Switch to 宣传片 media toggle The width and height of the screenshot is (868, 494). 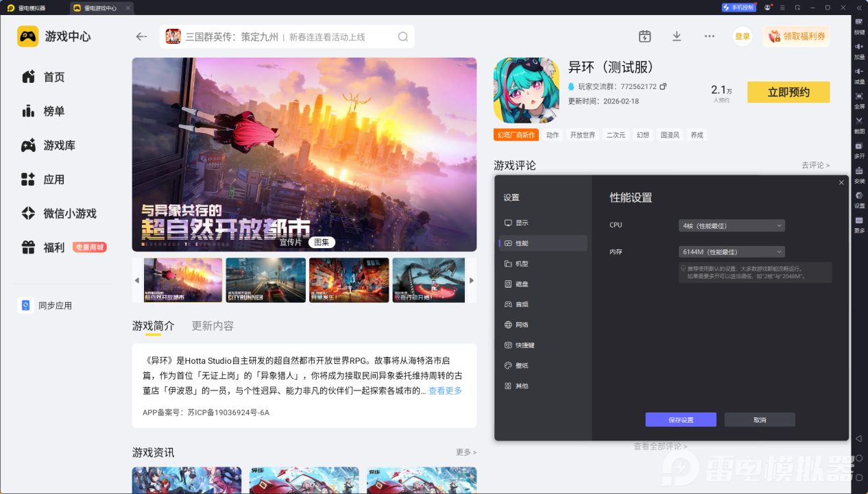290,242
